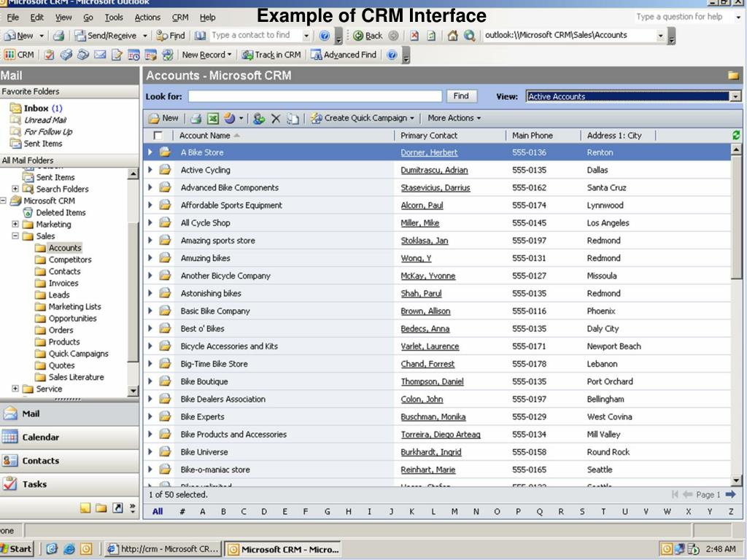Switch to the Calendar navigation pane

[x=69, y=437]
